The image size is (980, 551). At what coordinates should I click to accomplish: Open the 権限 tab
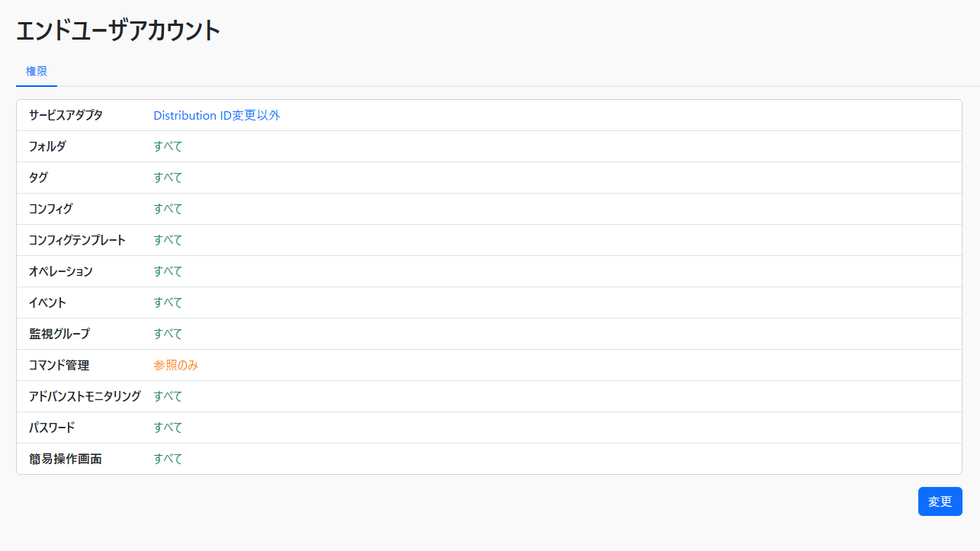coord(37,72)
